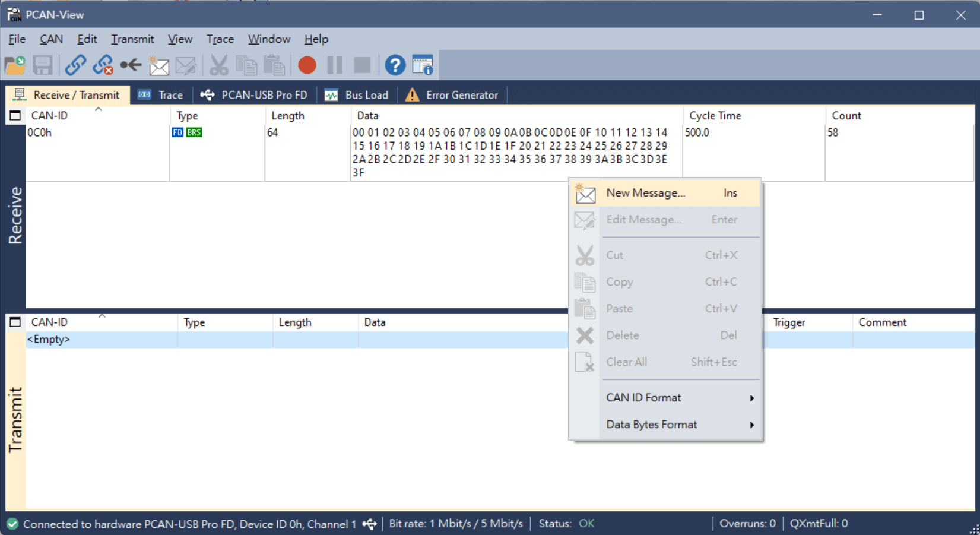The height and width of the screenshot is (535, 980).
Task: Switch to the Error Generator tab
Action: (x=452, y=95)
